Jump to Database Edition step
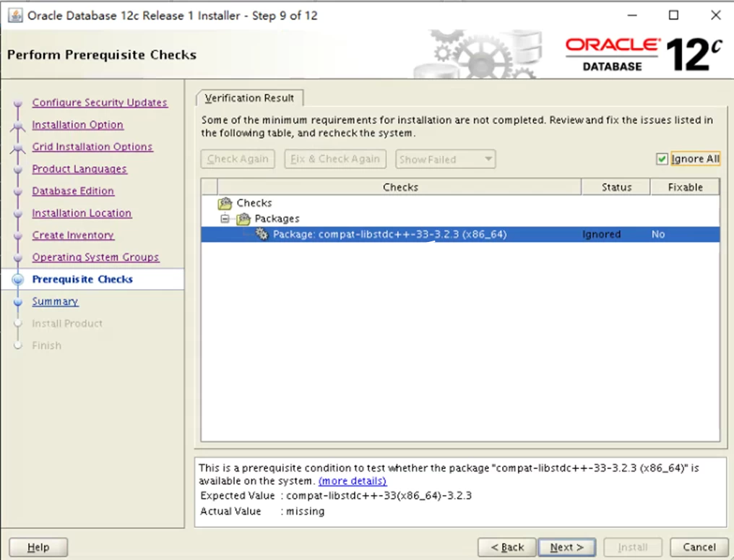Image resolution: width=734 pixels, height=560 pixels. tap(73, 191)
